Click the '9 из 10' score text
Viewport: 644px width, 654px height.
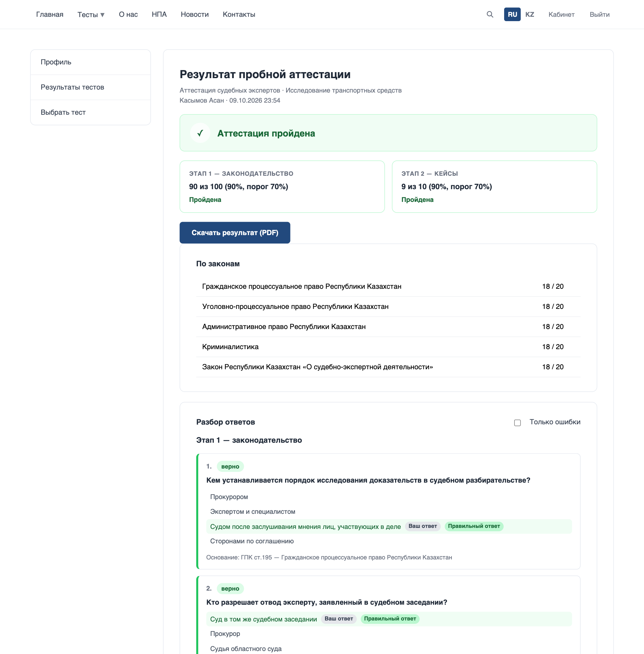(446, 187)
